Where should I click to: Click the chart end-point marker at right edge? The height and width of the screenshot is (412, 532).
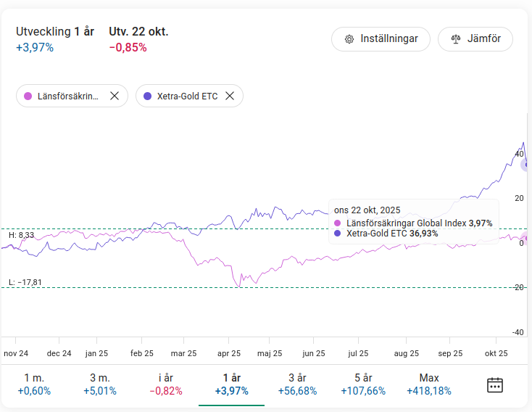(x=527, y=165)
